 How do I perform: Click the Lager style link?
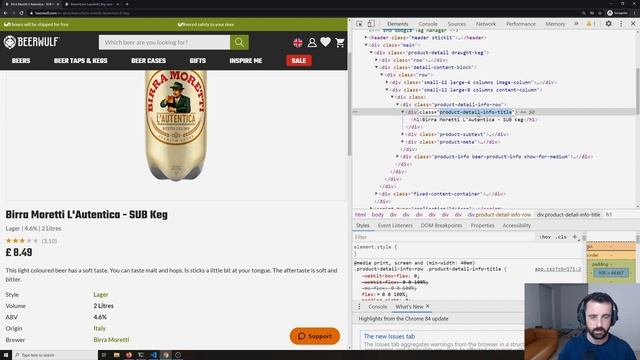coord(101,294)
